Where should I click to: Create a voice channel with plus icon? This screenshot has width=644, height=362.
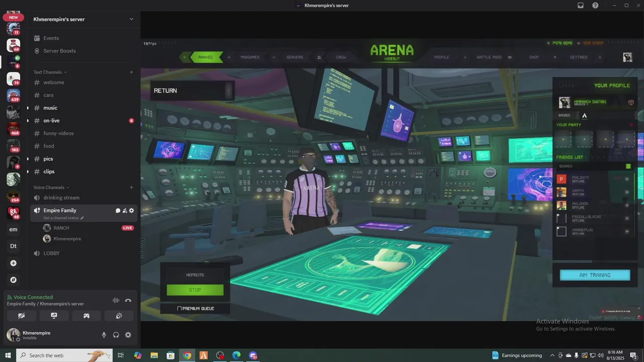click(x=131, y=188)
